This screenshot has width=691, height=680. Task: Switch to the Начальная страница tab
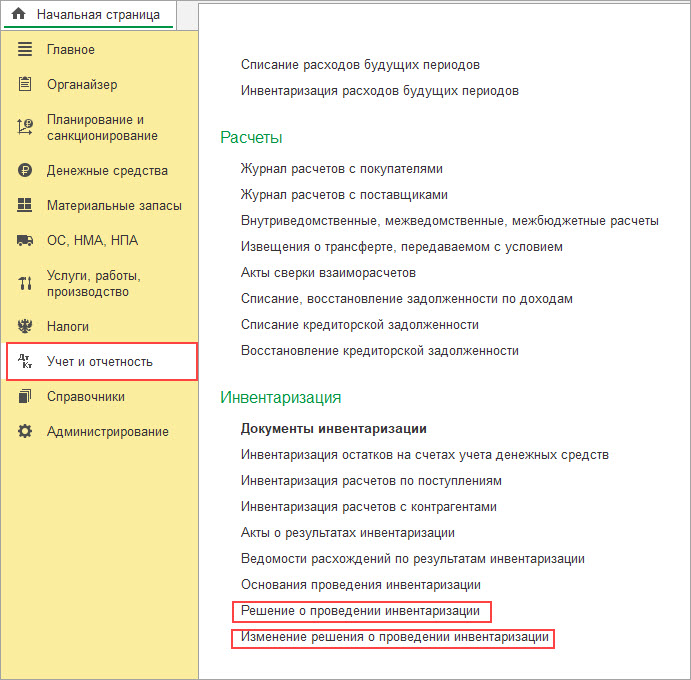click(x=98, y=15)
